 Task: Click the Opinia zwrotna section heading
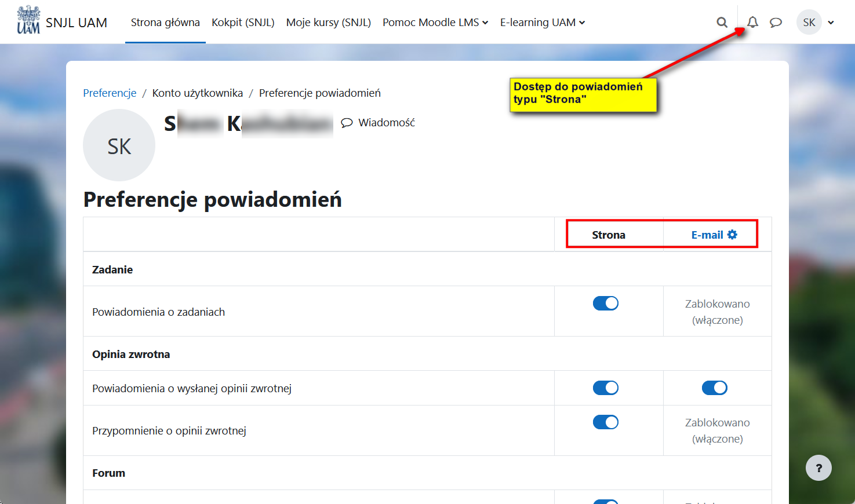pyautogui.click(x=131, y=354)
